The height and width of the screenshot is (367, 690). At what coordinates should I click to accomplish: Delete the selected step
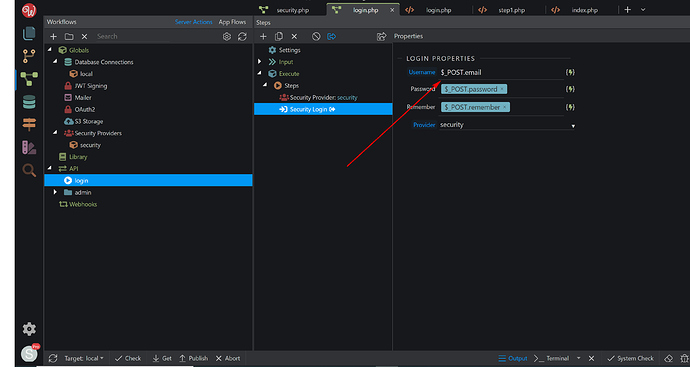[x=294, y=37]
